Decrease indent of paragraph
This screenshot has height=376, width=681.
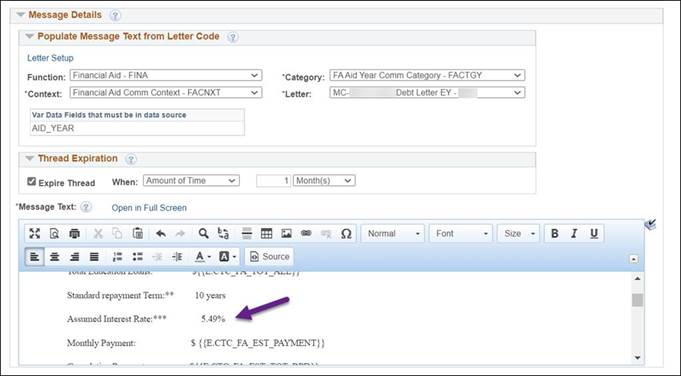pyautogui.click(x=157, y=257)
